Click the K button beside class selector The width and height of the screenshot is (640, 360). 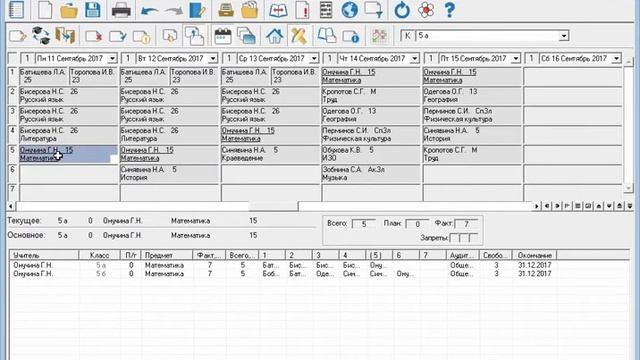[407, 36]
